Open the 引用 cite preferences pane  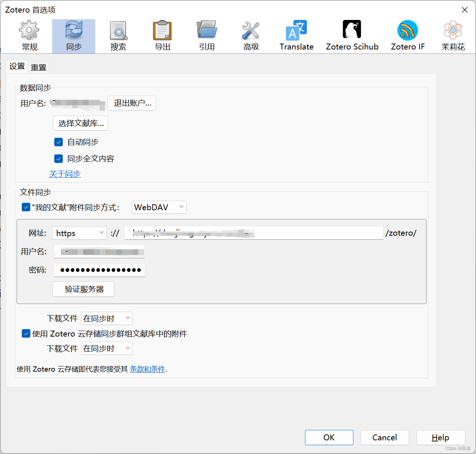pyautogui.click(x=207, y=36)
